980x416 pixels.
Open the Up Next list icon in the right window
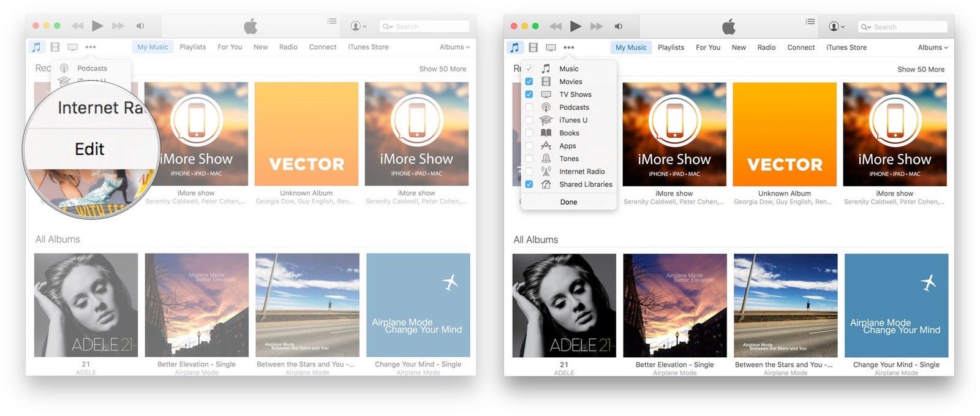pyautogui.click(x=810, y=21)
